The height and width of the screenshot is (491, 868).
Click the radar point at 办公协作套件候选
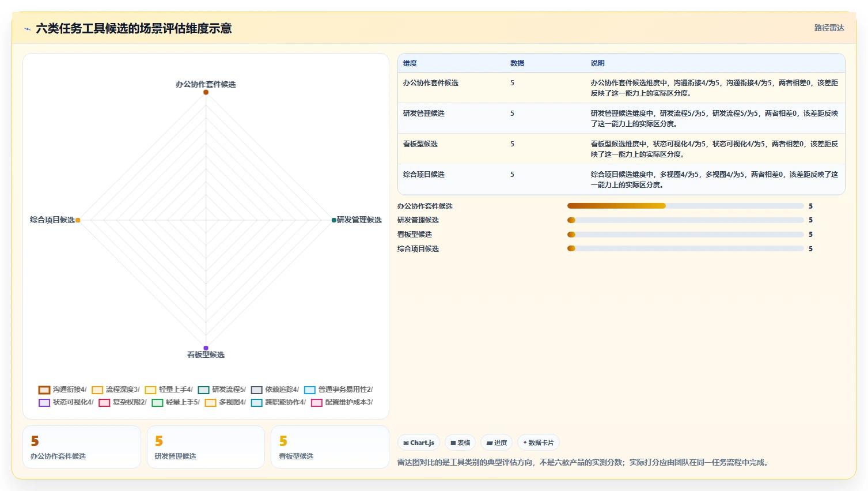pyautogui.click(x=206, y=92)
